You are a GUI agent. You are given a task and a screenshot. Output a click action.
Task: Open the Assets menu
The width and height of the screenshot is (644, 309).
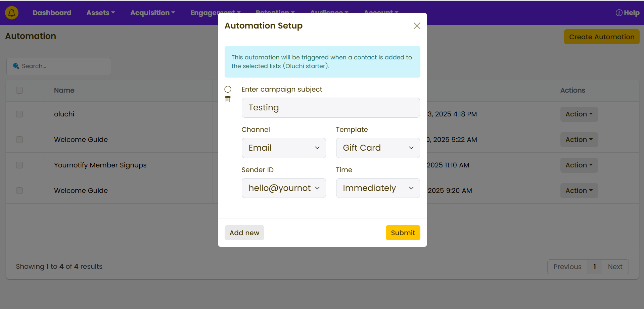(x=100, y=13)
